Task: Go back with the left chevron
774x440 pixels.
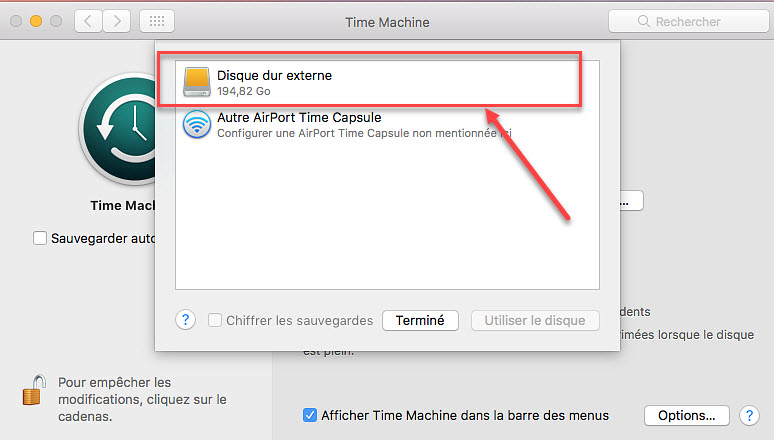Action: tap(89, 21)
